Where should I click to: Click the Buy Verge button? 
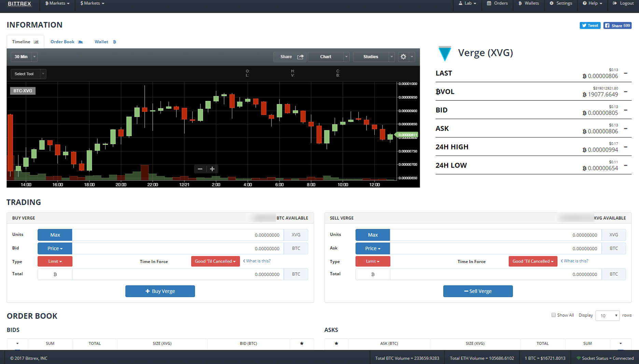(x=160, y=291)
